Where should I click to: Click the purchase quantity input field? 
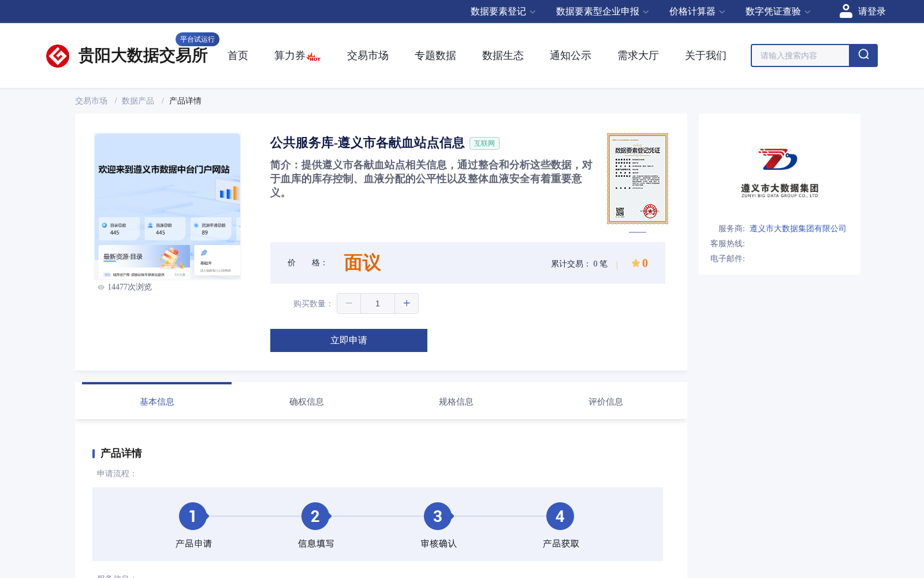pos(378,303)
